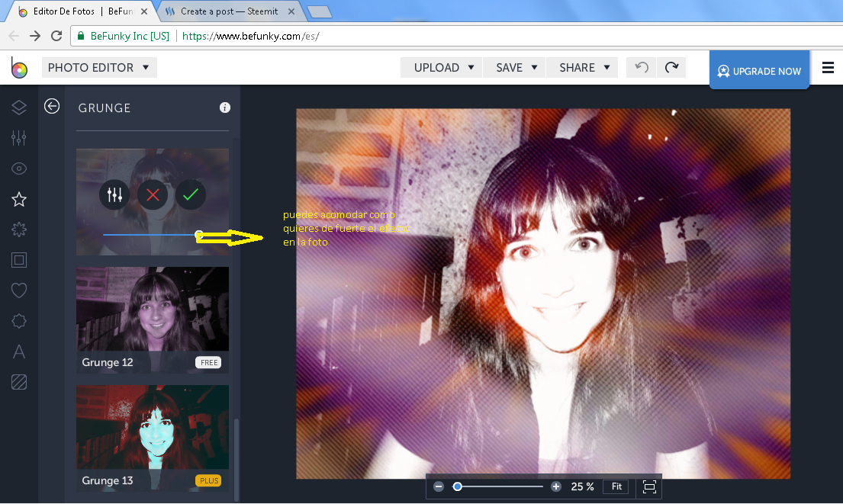843x504 pixels.
Task: Undo the last edit
Action: pyautogui.click(x=642, y=67)
